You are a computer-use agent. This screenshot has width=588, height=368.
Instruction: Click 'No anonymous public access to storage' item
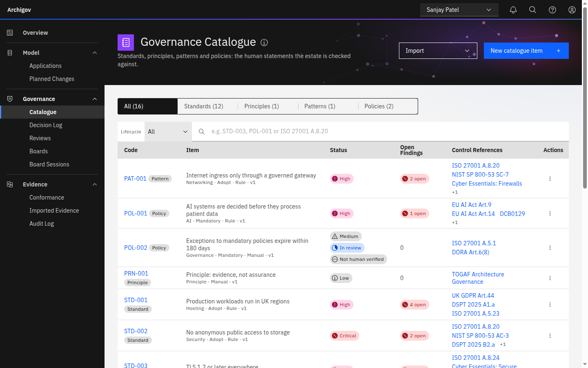[x=238, y=332]
